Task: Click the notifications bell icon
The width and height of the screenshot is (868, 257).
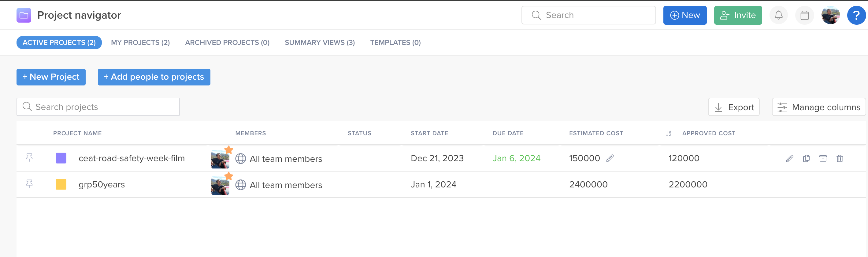Action: pyautogui.click(x=778, y=15)
